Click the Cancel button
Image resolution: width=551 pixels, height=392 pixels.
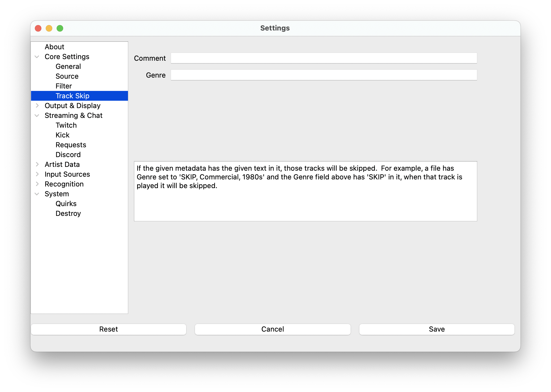[273, 329]
